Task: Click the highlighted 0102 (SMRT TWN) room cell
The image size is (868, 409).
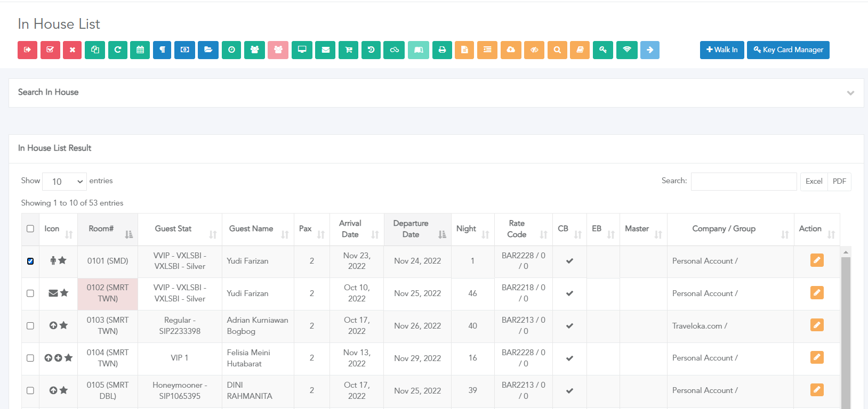Action: [x=108, y=293]
